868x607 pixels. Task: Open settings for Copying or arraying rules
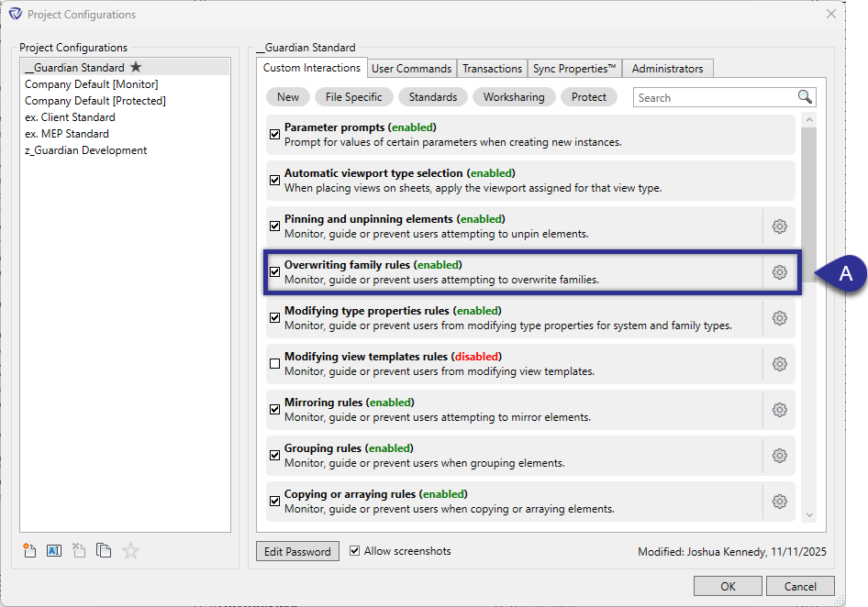779,501
